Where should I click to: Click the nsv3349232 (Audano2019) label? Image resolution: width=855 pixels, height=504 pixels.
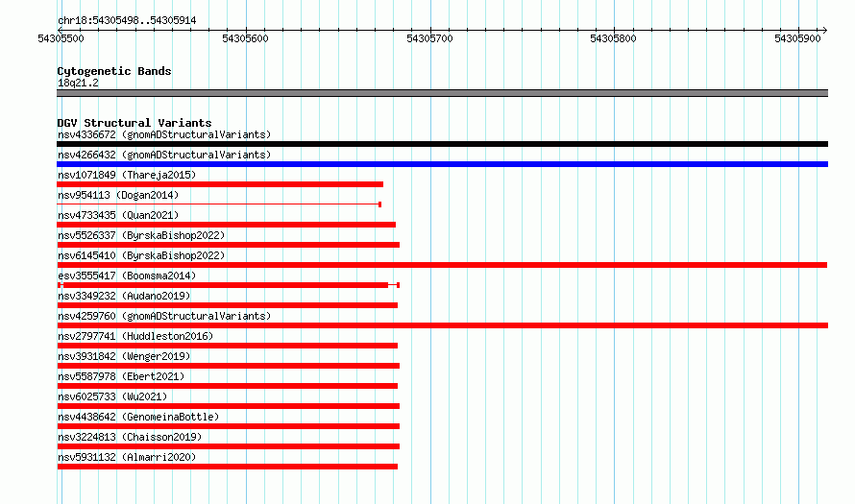(x=124, y=296)
